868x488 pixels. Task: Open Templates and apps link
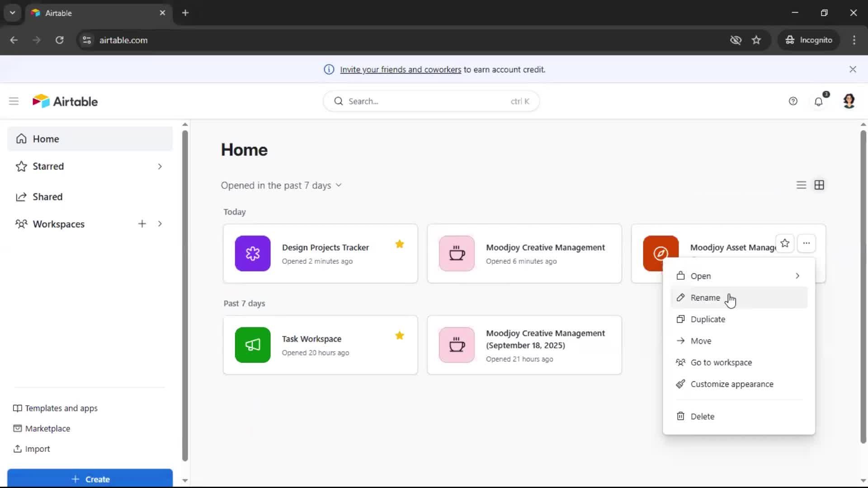point(55,408)
